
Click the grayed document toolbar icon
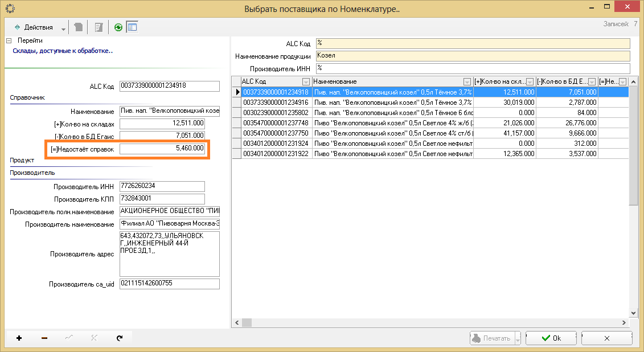[79, 27]
